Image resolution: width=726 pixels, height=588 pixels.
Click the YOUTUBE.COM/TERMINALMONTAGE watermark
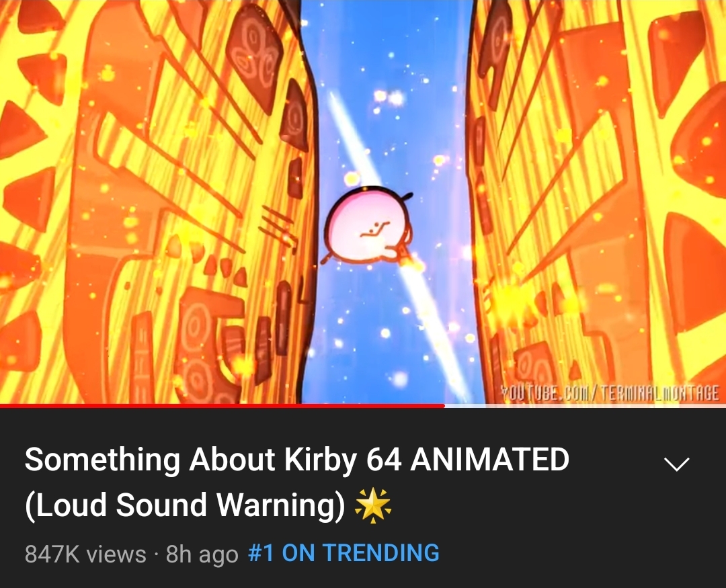(610, 393)
